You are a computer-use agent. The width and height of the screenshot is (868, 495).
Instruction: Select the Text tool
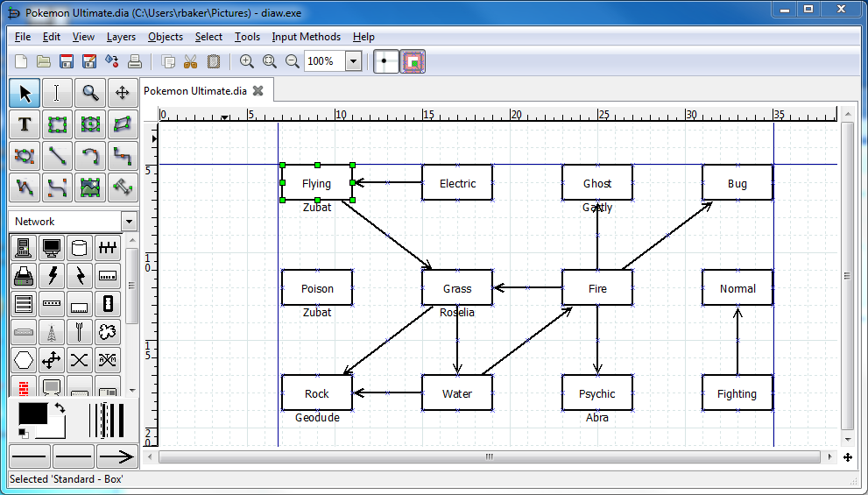click(x=25, y=124)
